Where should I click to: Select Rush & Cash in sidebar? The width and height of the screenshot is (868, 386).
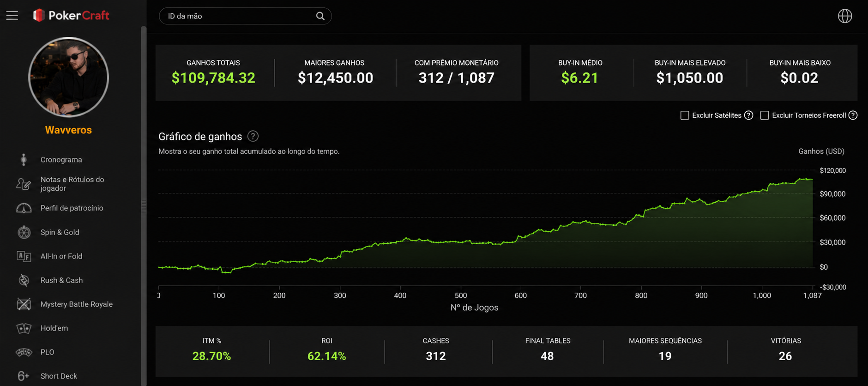pyautogui.click(x=61, y=280)
